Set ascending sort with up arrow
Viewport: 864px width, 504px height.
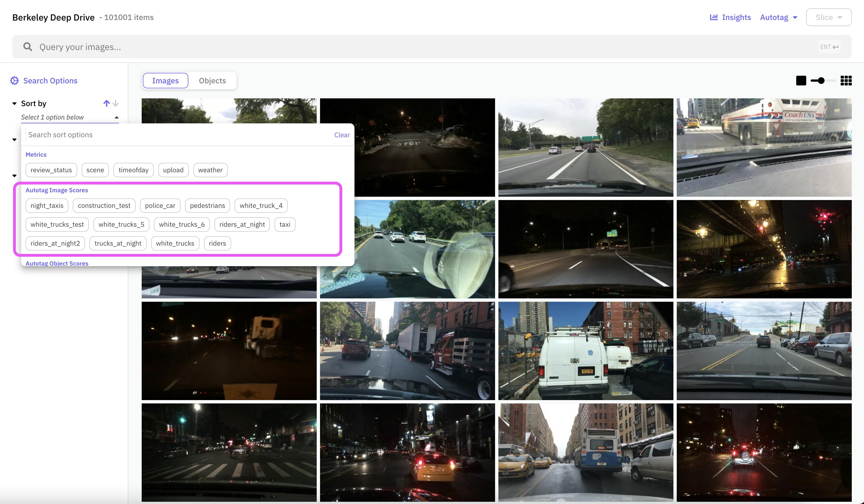coord(106,103)
